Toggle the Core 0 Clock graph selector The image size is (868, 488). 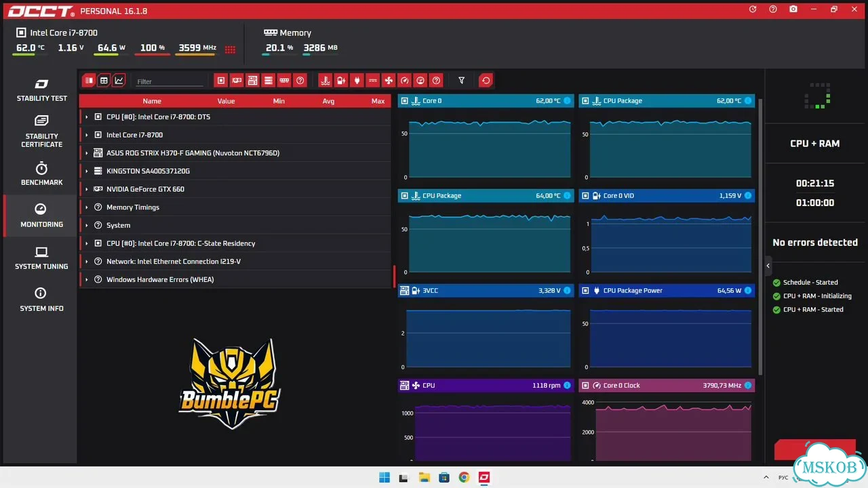pyautogui.click(x=585, y=386)
